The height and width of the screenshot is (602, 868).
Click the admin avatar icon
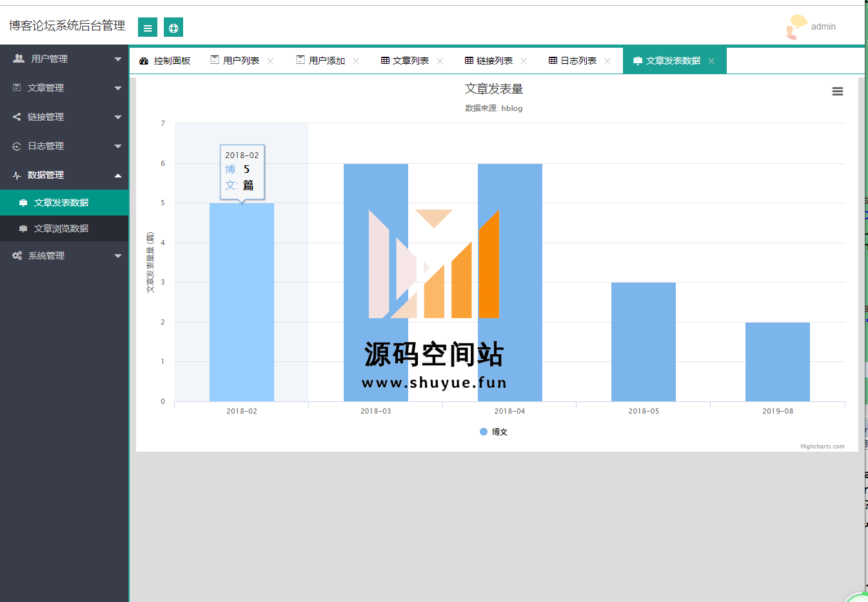coord(796,27)
